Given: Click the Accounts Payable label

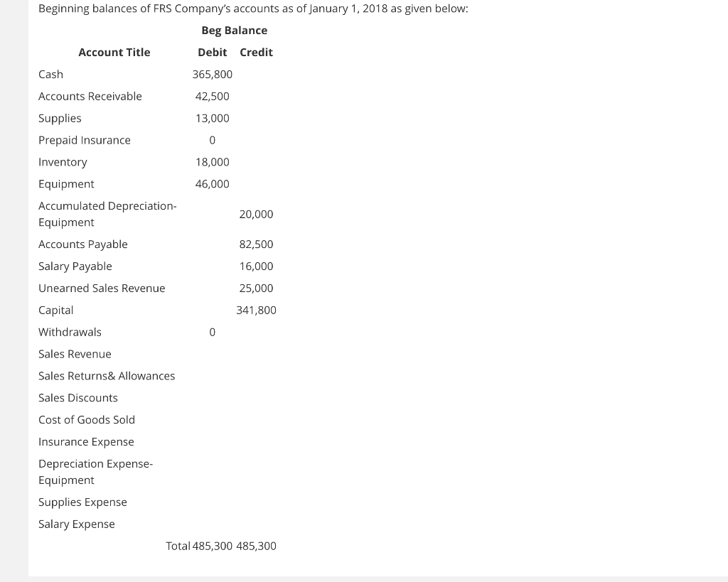Looking at the screenshot, I should [x=82, y=244].
